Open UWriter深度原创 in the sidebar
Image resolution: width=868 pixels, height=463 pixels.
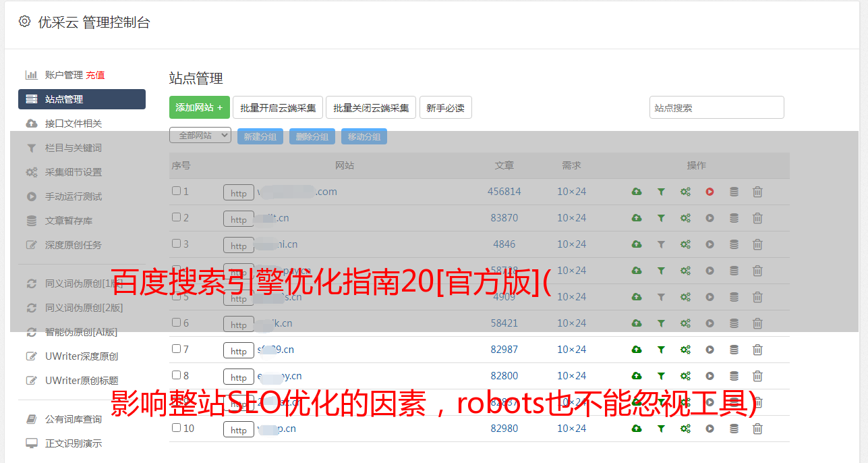point(82,356)
